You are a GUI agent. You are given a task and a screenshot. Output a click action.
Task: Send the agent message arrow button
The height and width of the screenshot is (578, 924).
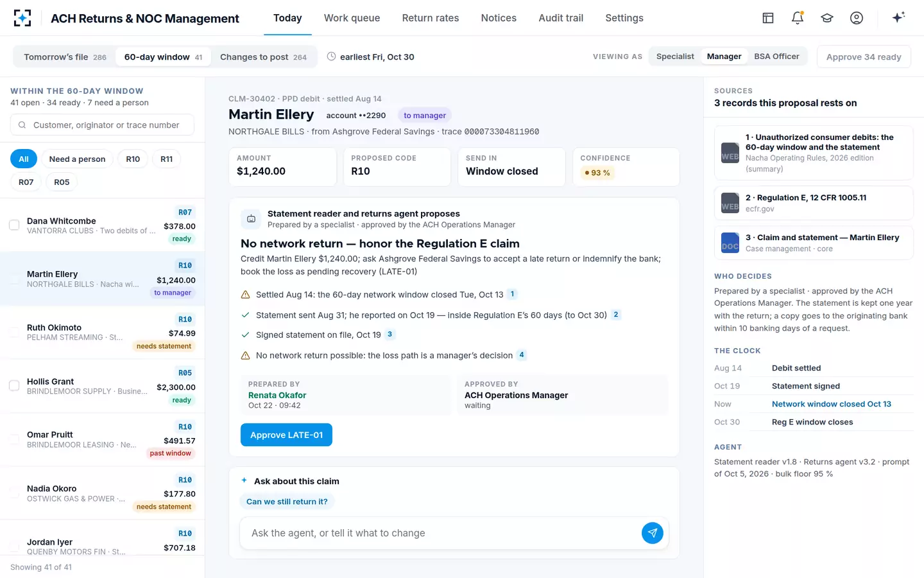(652, 533)
